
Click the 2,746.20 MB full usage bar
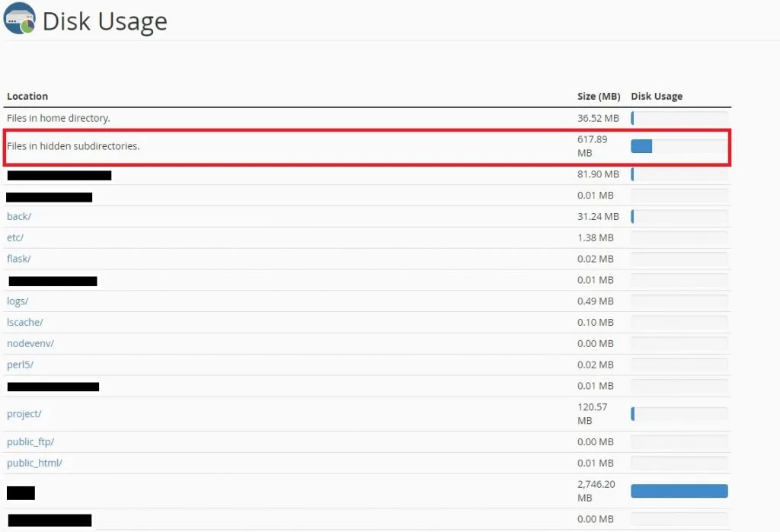[x=679, y=491]
